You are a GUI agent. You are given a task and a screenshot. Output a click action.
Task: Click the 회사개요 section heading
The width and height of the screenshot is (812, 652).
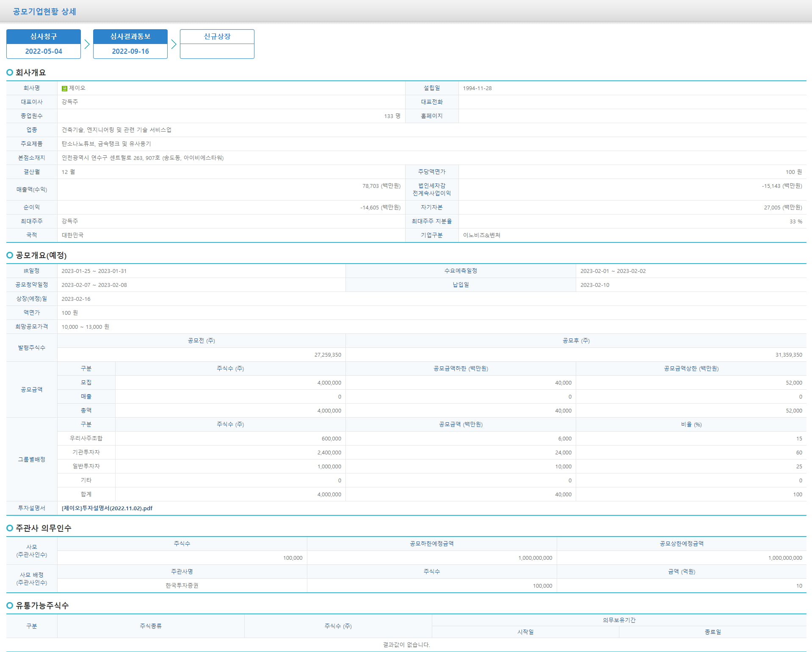click(30, 72)
